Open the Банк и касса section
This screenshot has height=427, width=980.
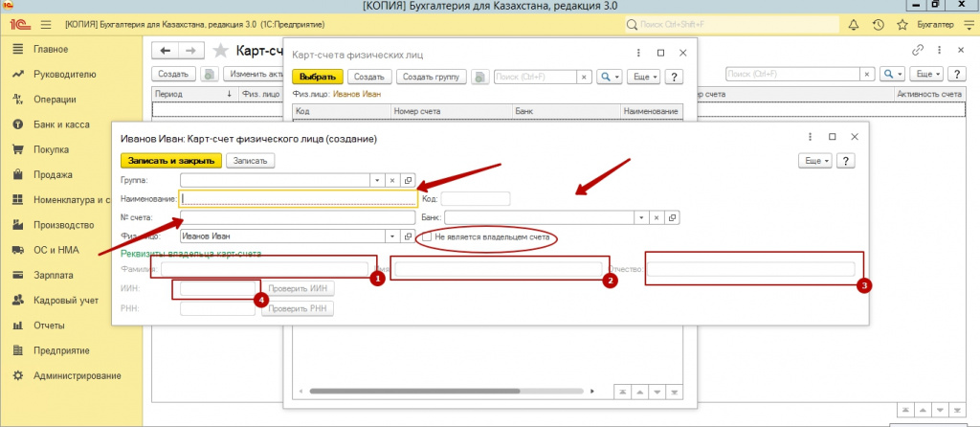(61, 124)
